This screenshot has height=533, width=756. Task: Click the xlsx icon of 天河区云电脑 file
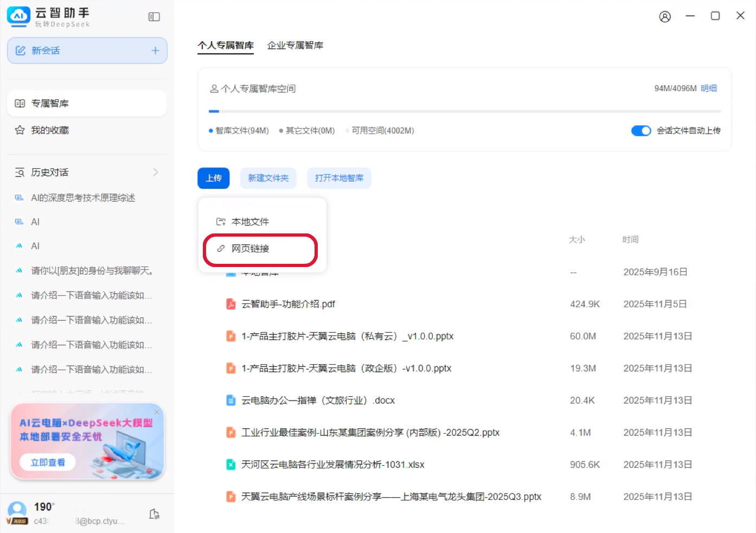(x=231, y=465)
